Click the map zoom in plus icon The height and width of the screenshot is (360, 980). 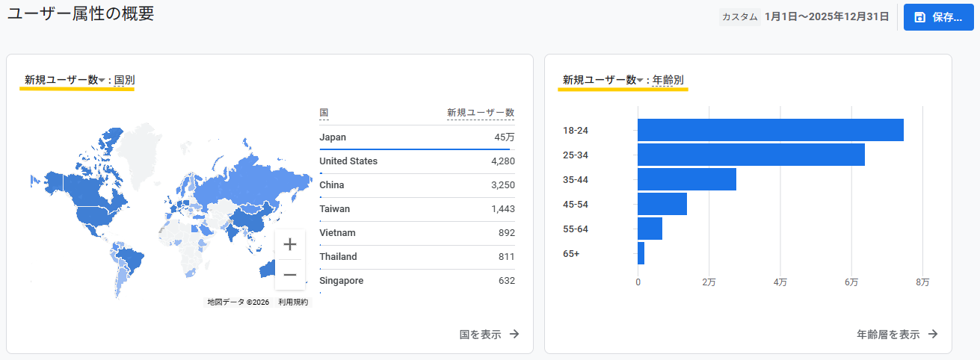pos(290,244)
